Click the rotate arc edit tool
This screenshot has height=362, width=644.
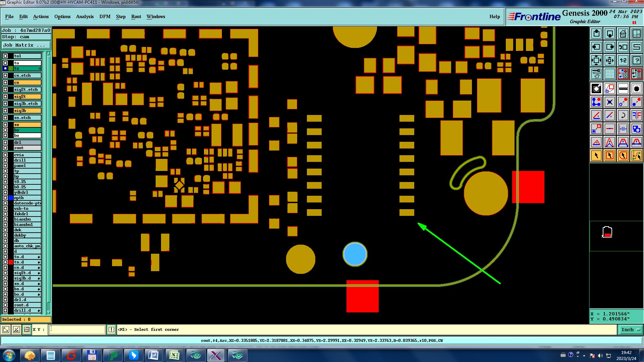click(x=623, y=116)
